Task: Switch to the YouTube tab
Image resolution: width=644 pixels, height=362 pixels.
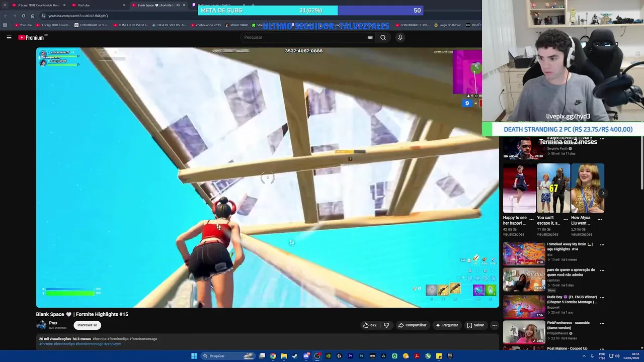Action: [98, 5]
